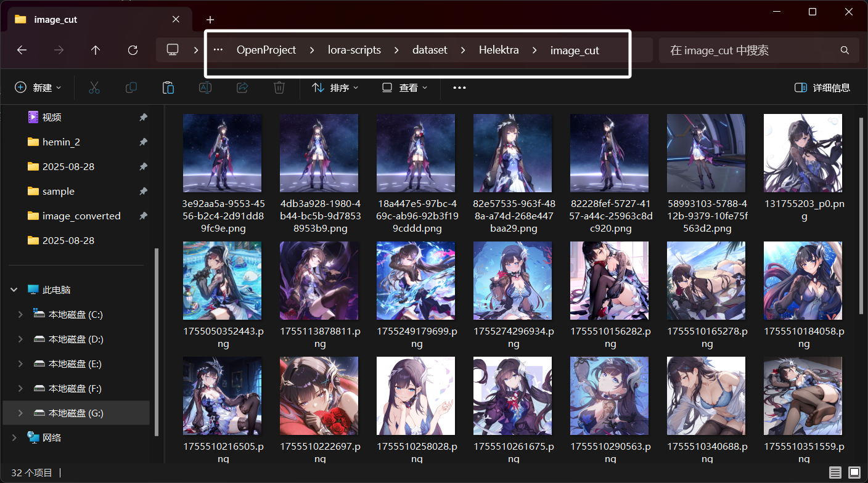Open the 查看 view dropdown

coord(404,87)
